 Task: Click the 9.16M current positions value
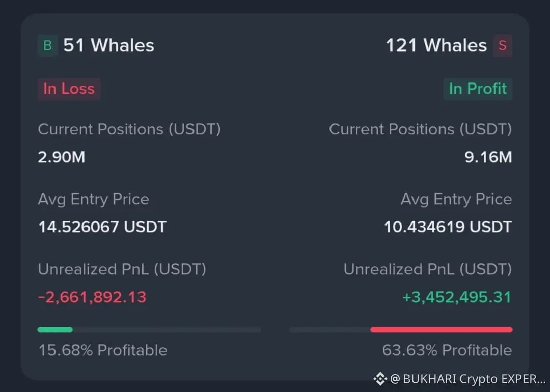(x=488, y=157)
